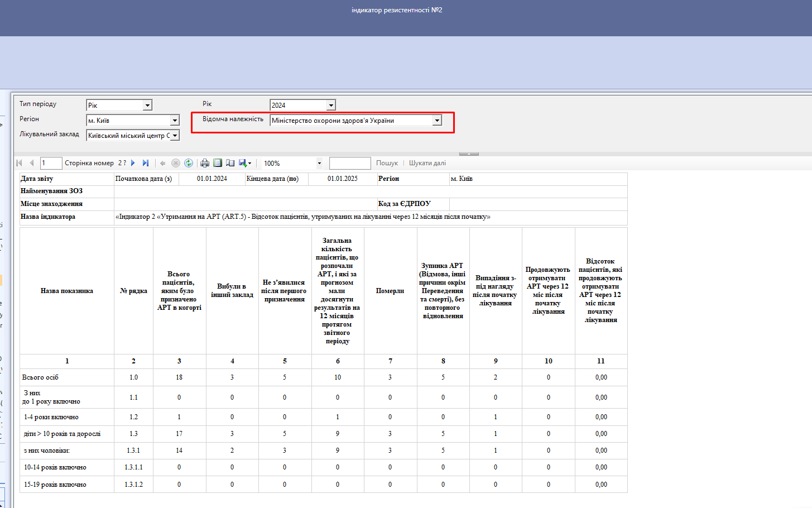Viewport: 812px width, 508px height.
Task: Click Зупинка АРТ column header
Action: (443, 291)
